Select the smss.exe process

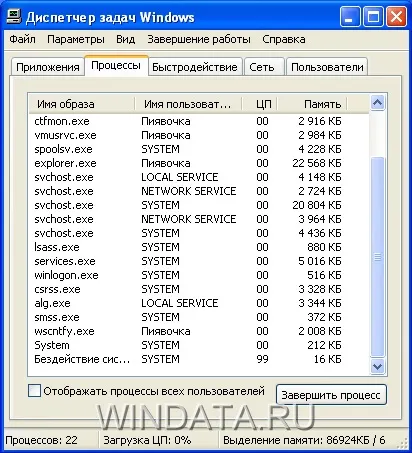(x=199, y=317)
